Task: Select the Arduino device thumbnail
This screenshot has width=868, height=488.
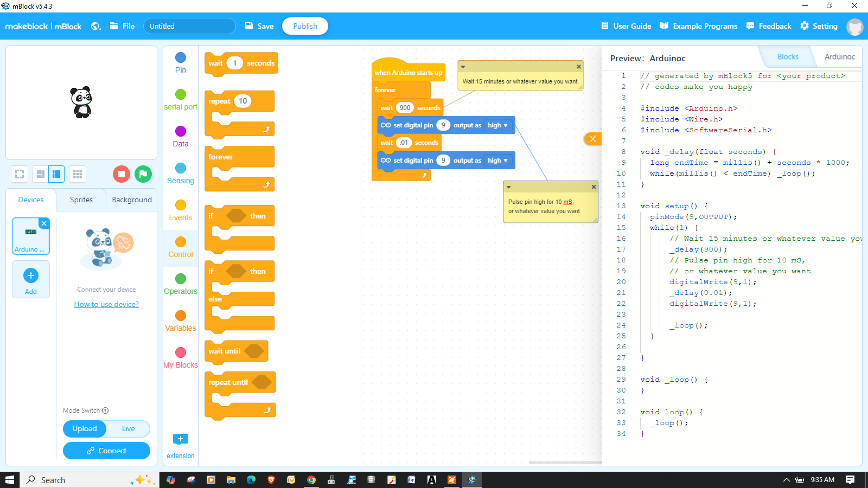Action: [31, 236]
